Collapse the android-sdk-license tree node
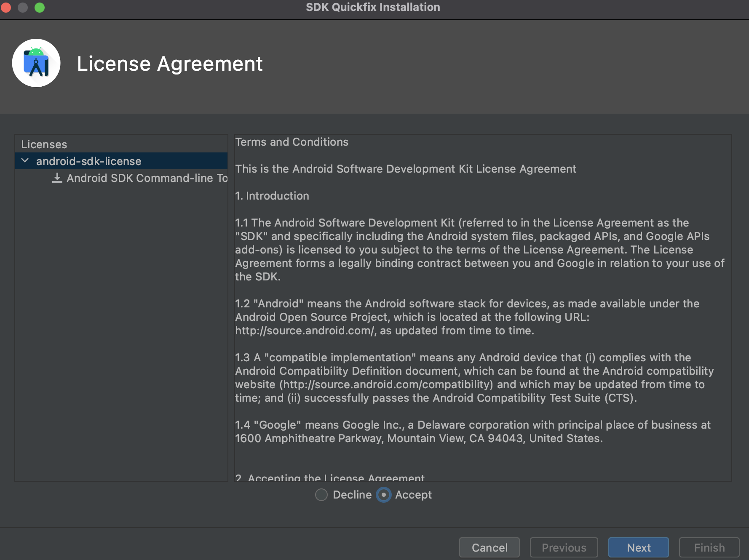749x560 pixels. point(25,161)
